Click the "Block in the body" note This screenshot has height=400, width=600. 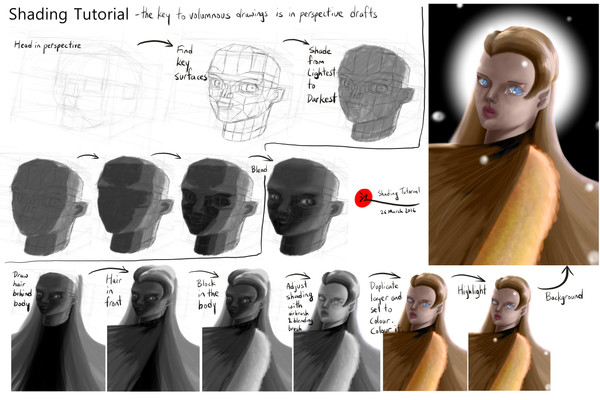207,295
